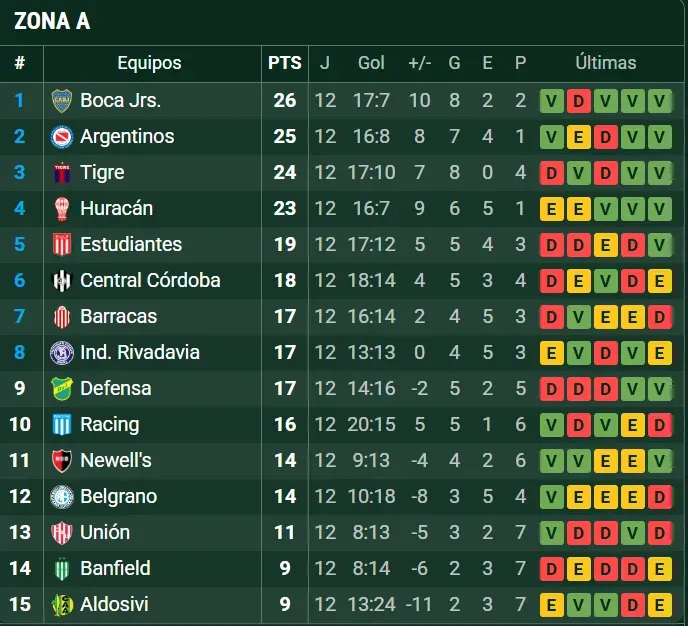688x626 pixels.
Task: Select the Belgrano crest icon
Action: pos(62,496)
